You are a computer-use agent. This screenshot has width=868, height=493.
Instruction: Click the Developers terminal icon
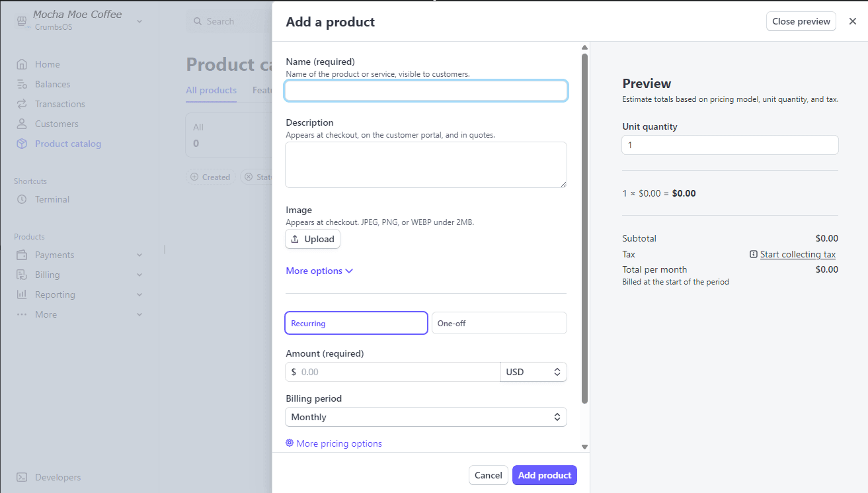click(22, 477)
